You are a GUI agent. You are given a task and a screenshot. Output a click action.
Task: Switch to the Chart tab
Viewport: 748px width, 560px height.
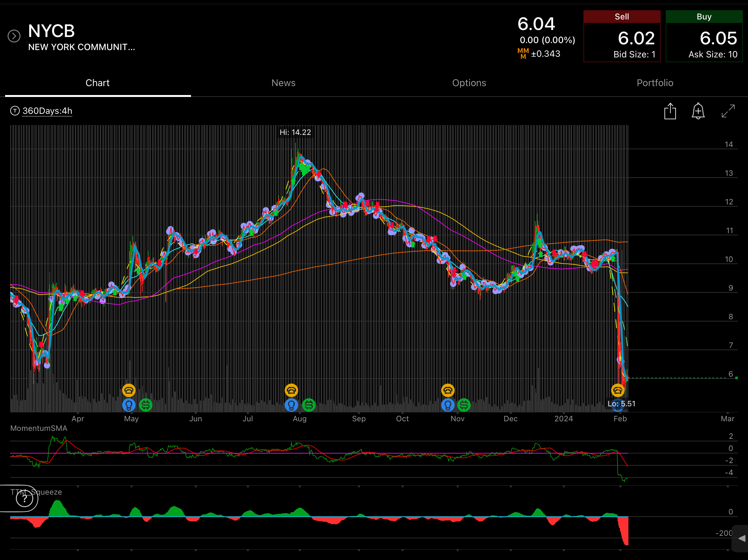point(98,83)
